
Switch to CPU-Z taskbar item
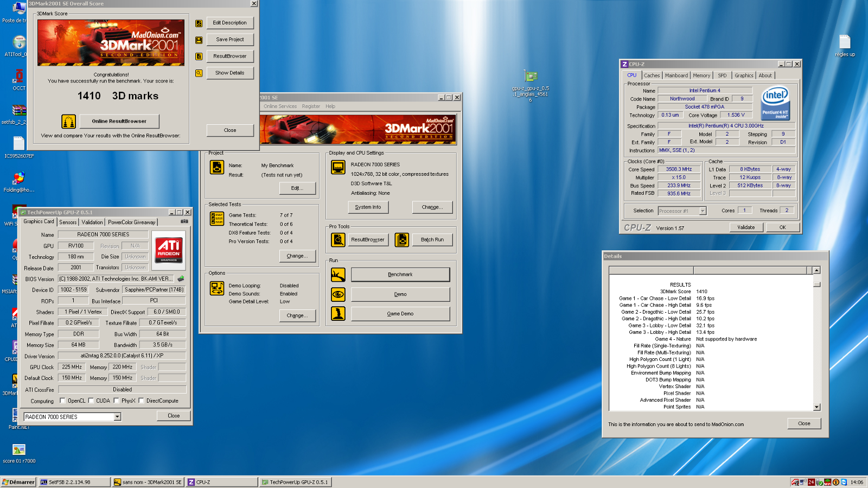[222, 482]
